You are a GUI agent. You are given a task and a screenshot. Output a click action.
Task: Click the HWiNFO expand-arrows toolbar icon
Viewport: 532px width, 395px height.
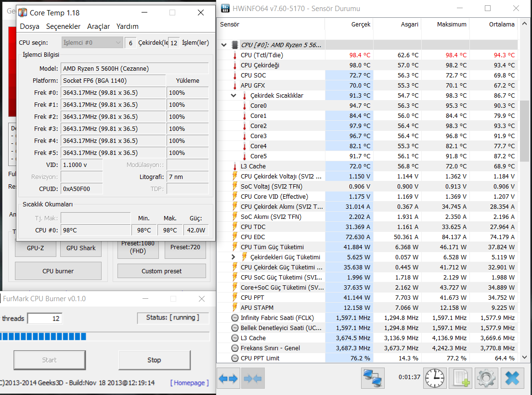tap(228, 378)
